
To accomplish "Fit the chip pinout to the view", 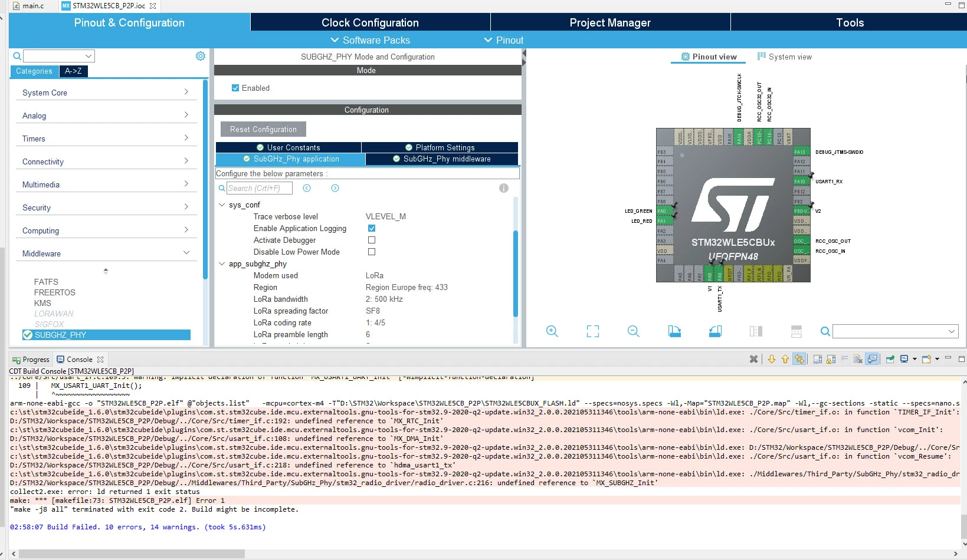I will tap(593, 331).
